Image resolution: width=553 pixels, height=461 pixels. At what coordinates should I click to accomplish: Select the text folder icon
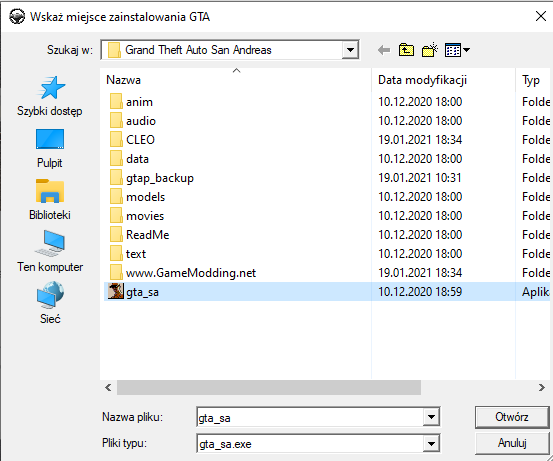tap(116, 254)
